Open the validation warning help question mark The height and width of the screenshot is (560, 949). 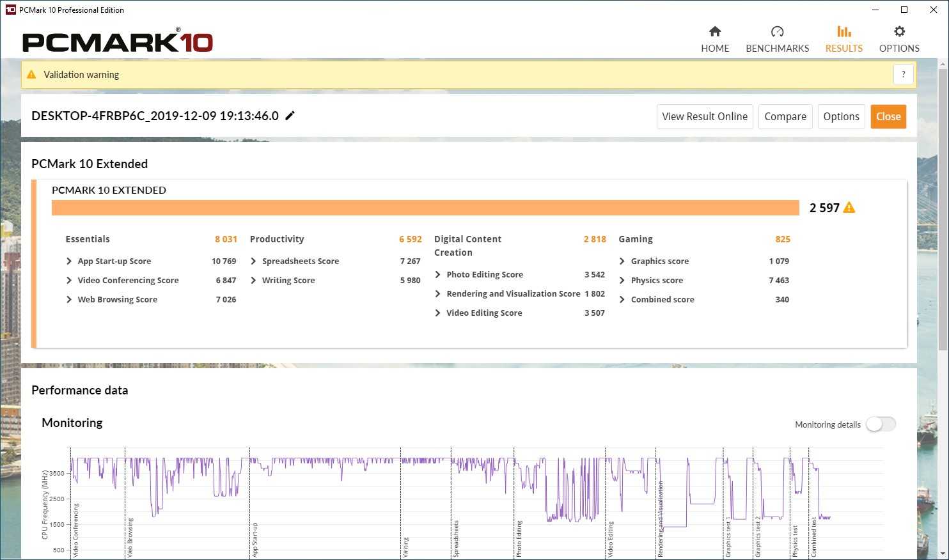click(903, 75)
